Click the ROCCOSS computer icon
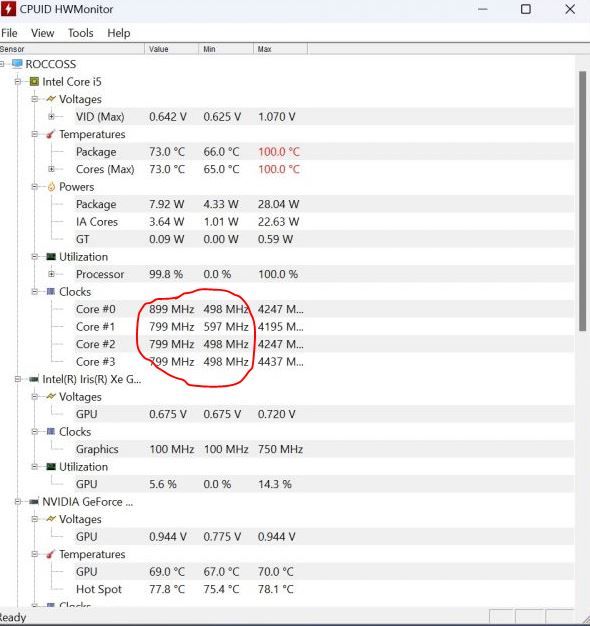 (17, 64)
